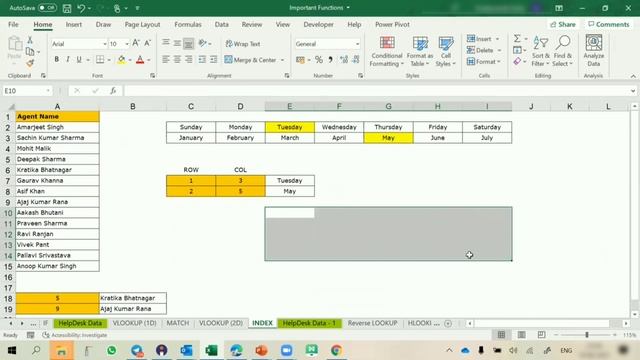
Task: Click the Analyze Data icon
Action: click(593, 51)
